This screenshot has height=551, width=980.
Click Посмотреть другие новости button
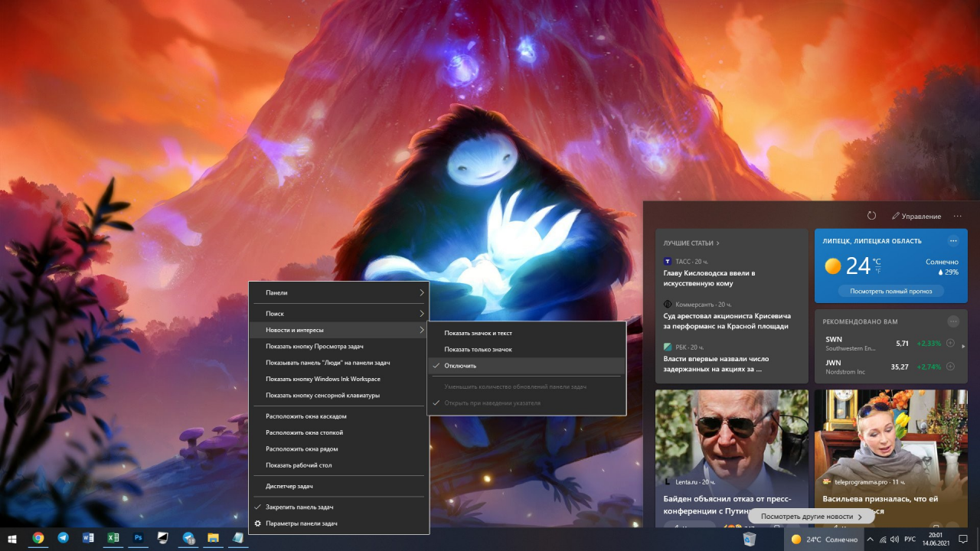[x=812, y=517]
